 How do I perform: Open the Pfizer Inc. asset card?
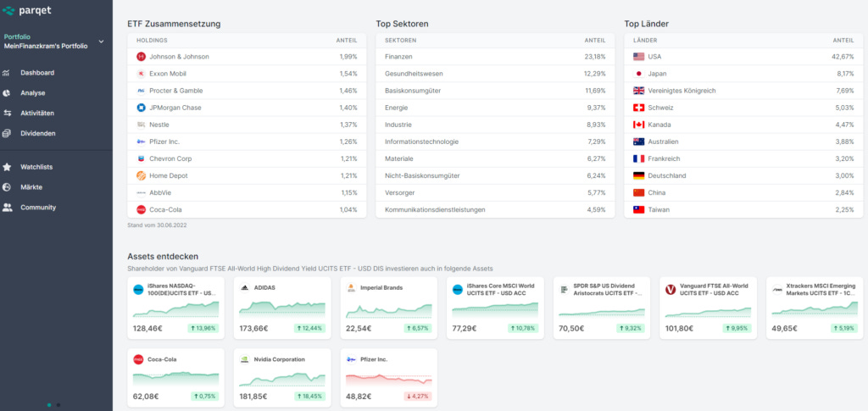(x=388, y=378)
